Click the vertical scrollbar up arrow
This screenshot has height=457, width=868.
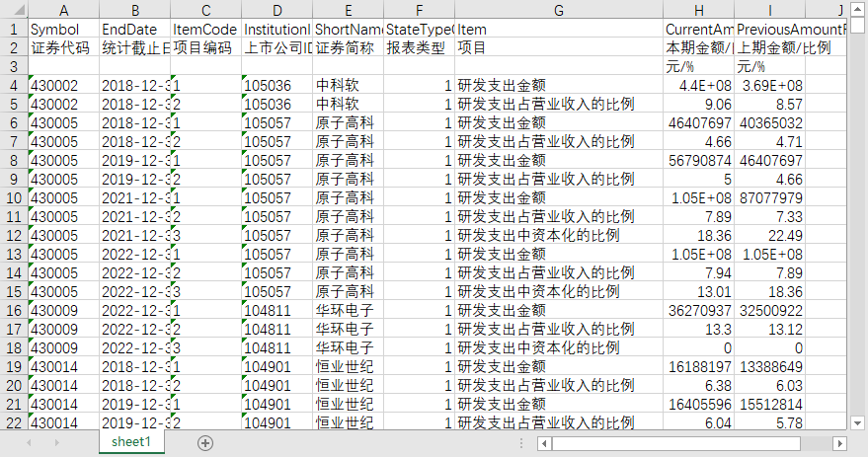coord(857,10)
